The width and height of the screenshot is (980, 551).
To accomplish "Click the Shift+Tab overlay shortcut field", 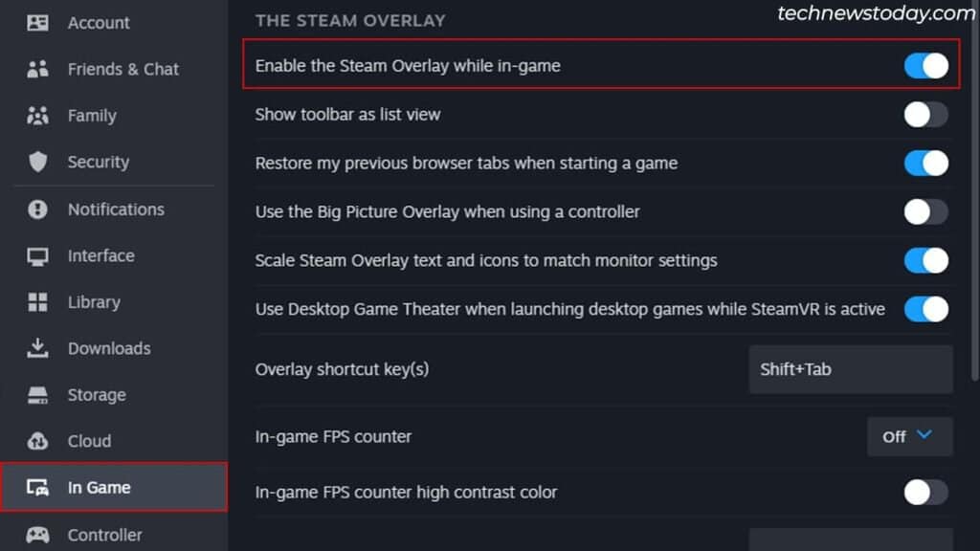I will 850,369.
